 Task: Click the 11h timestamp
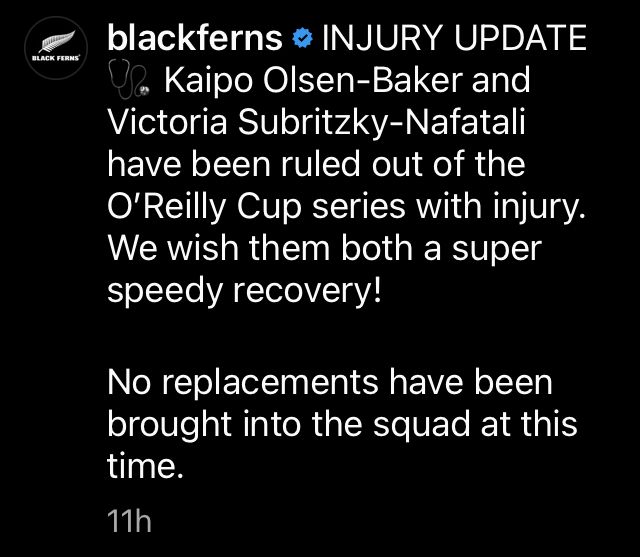129,520
